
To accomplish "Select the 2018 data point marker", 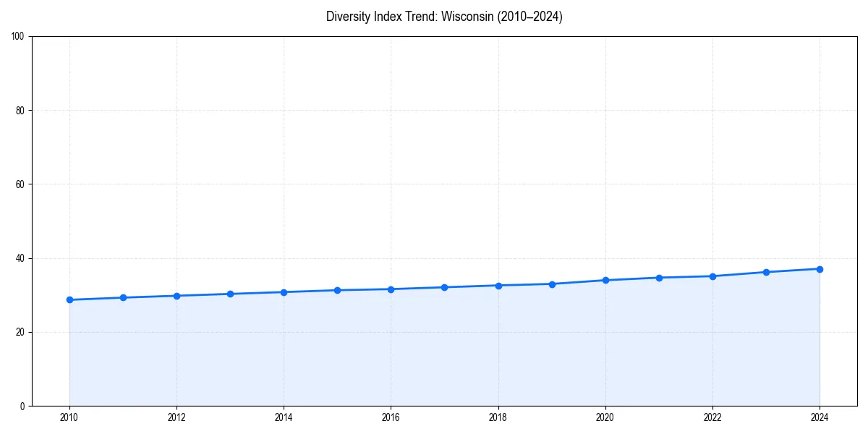I will pos(498,285).
